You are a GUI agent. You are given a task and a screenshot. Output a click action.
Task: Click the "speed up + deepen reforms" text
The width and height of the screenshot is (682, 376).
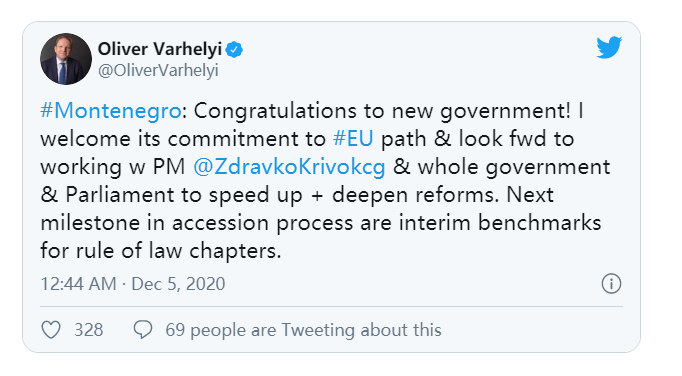(353, 195)
